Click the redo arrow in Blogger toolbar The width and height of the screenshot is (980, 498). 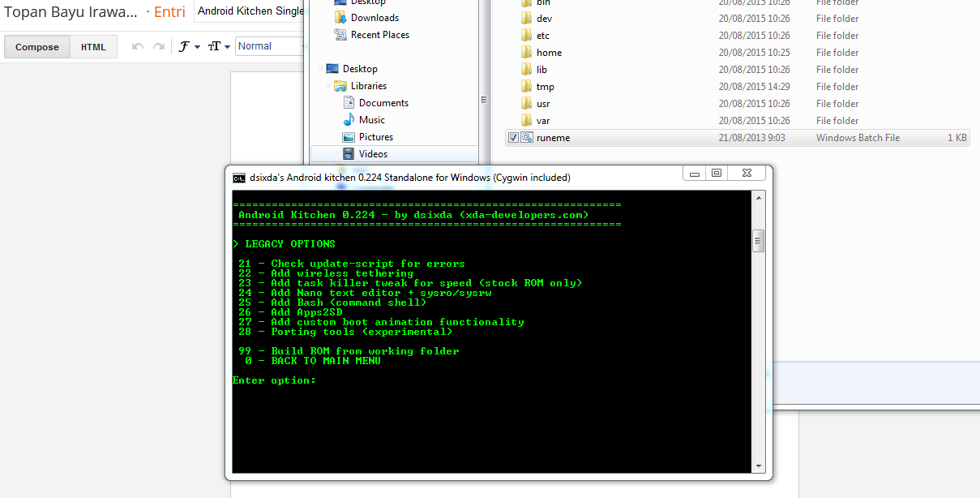[159, 47]
